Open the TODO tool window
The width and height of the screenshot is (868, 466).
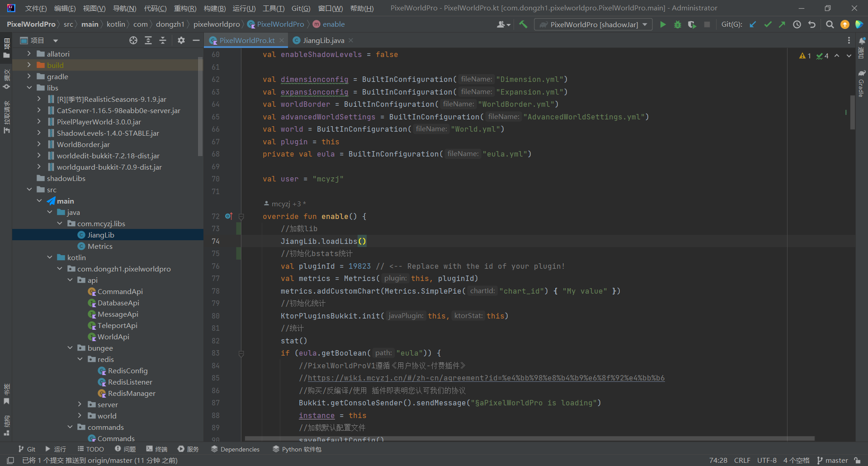click(x=90, y=449)
